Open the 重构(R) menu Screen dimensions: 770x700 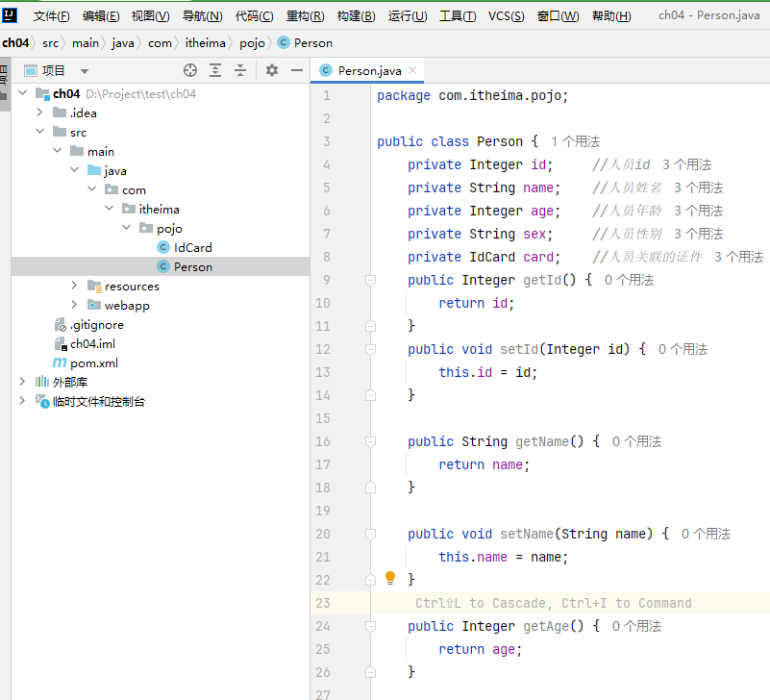point(305,16)
